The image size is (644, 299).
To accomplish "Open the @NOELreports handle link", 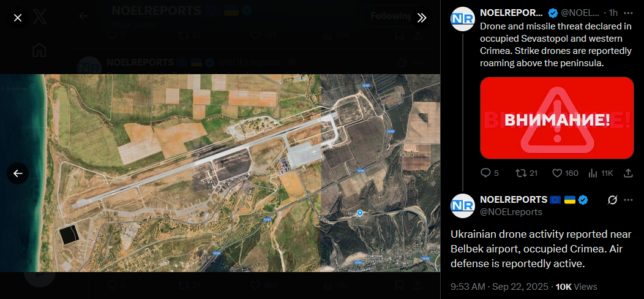I will [511, 212].
